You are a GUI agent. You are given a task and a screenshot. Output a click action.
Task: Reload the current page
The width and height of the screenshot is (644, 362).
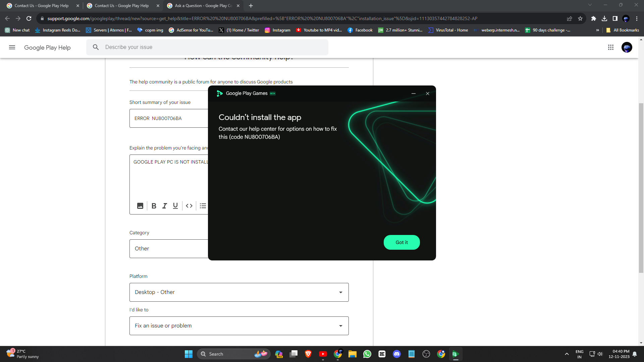coord(29,18)
